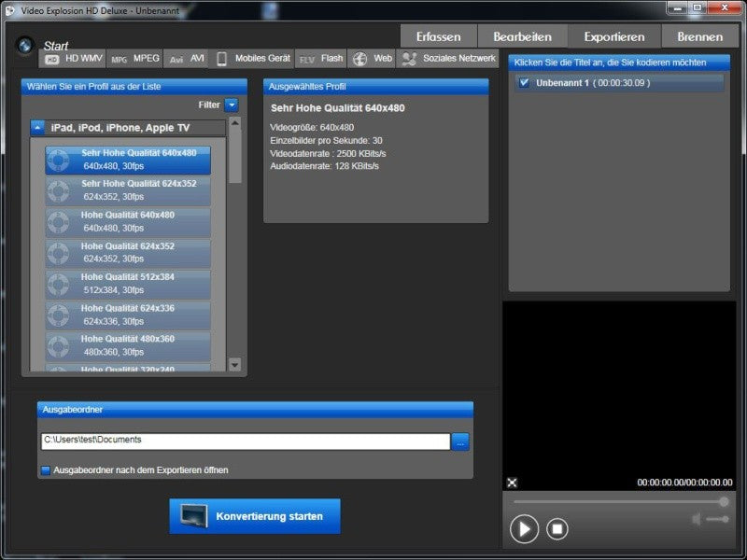This screenshot has height=560, width=747.
Task: Click icon of Sehr Hohe Qualität 640x480 profile
Action: tap(58, 160)
